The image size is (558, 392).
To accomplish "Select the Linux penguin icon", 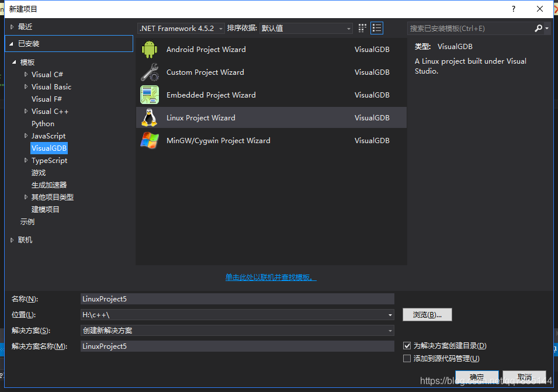I will 150,118.
